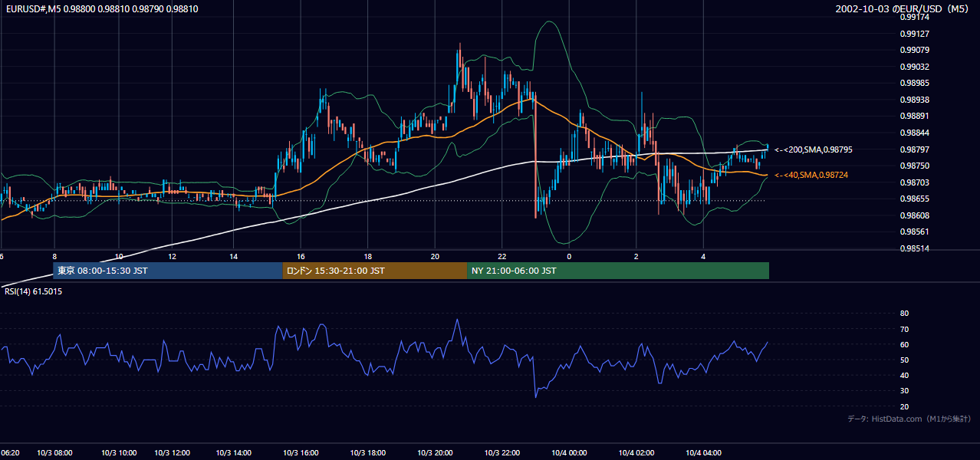Viewport: 980px width, 460px height.
Task: Click the 10/3 20:00 date axis label
Action: 436,453
